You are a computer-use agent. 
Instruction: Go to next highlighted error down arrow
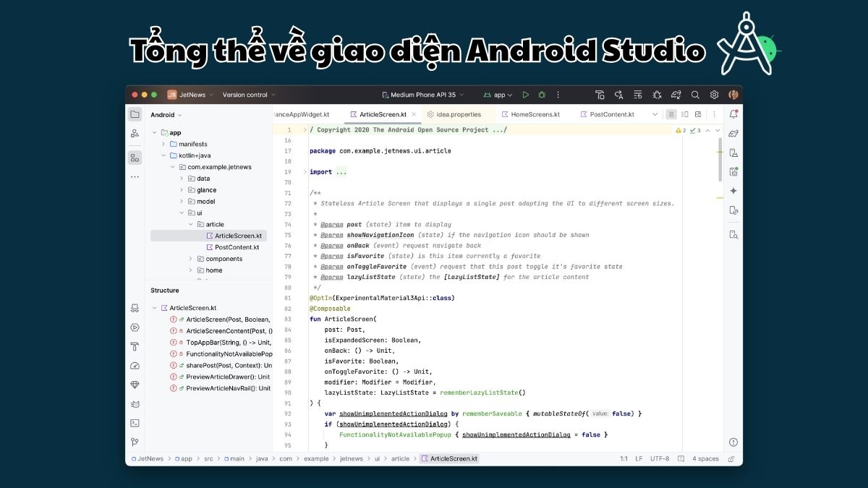click(x=718, y=130)
